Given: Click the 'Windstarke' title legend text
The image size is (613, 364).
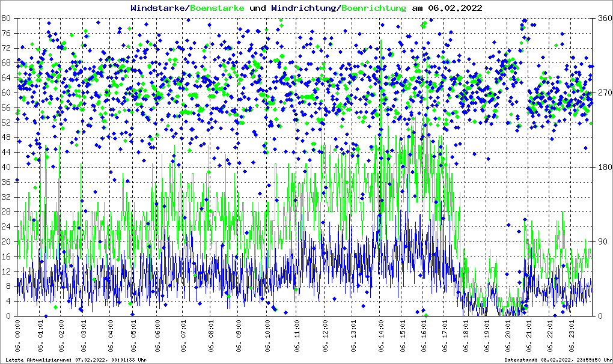Looking at the screenshot, I should pyautogui.click(x=159, y=8).
